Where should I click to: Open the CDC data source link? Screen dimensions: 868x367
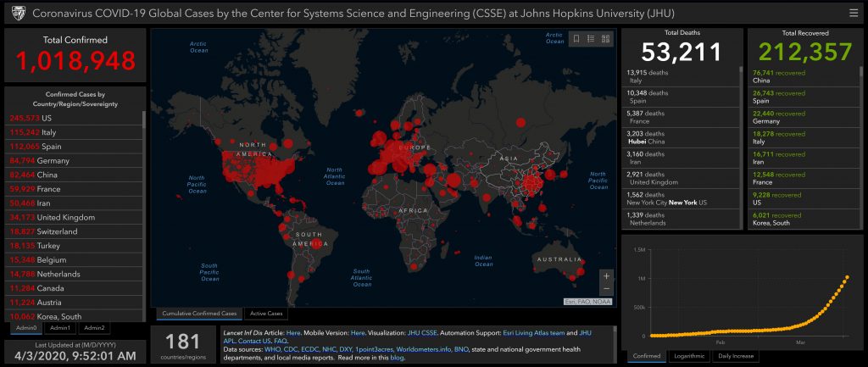(292, 350)
